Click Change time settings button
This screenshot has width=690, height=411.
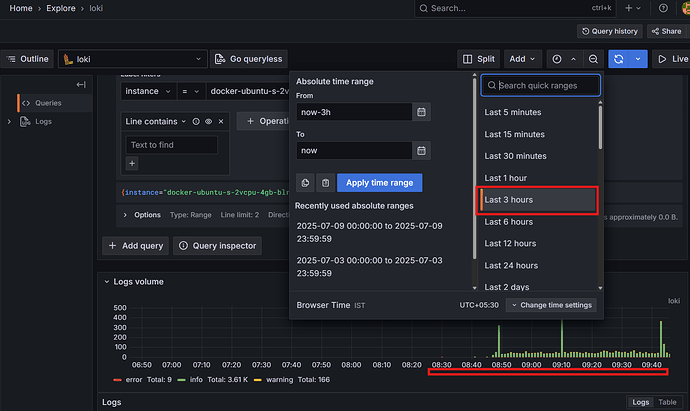click(x=551, y=305)
